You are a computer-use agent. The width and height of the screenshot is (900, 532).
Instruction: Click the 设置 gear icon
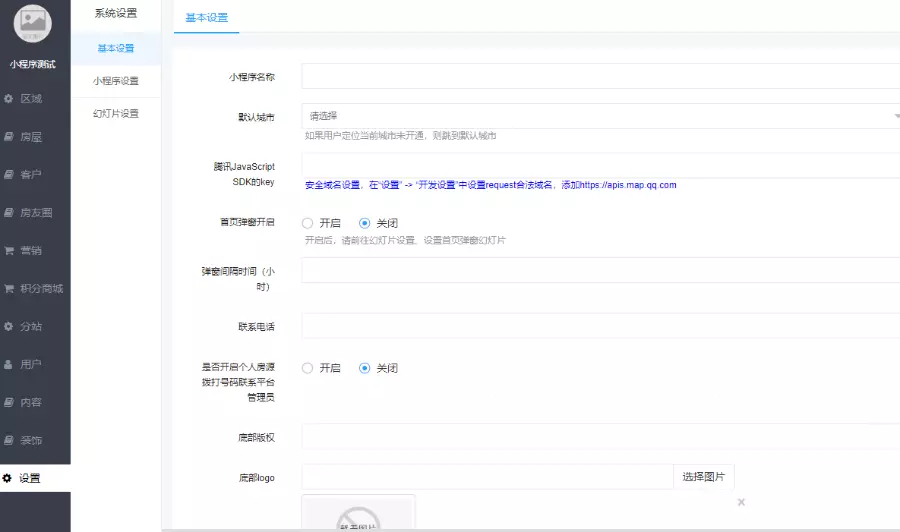[8, 479]
